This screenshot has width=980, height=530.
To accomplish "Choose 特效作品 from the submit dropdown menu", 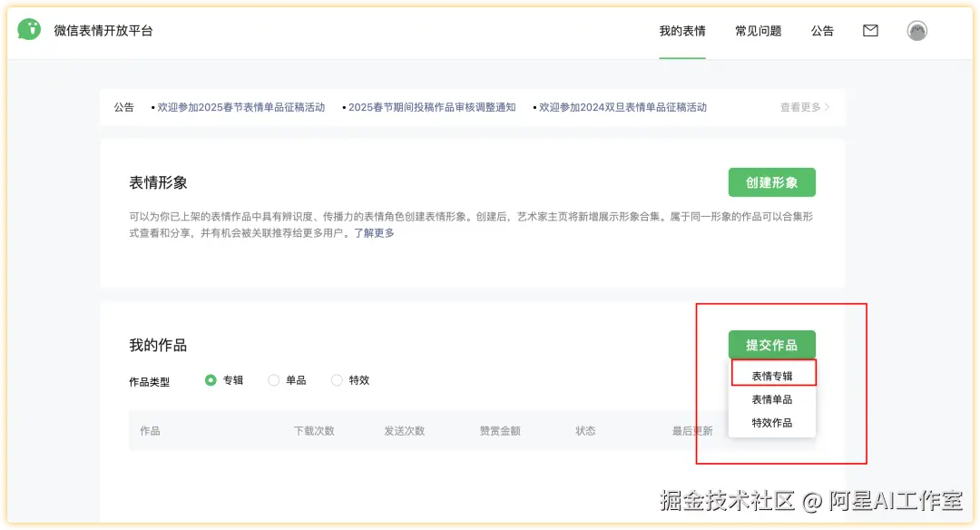I will (771, 423).
